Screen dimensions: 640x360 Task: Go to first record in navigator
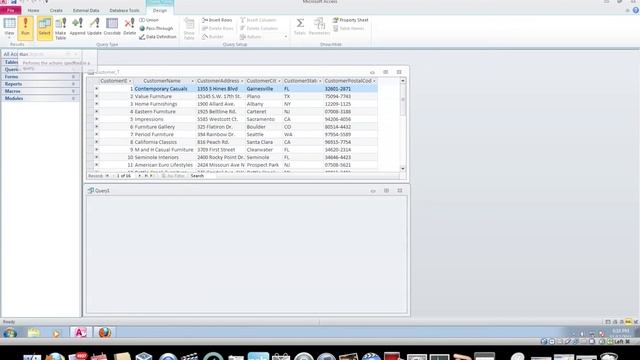tap(107, 176)
